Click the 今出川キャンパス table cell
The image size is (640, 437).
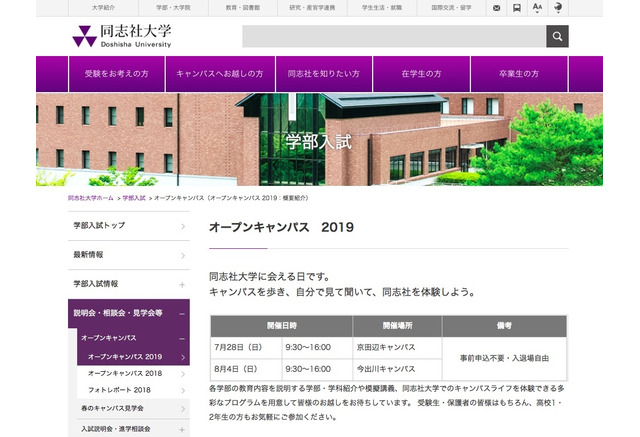[x=398, y=369]
